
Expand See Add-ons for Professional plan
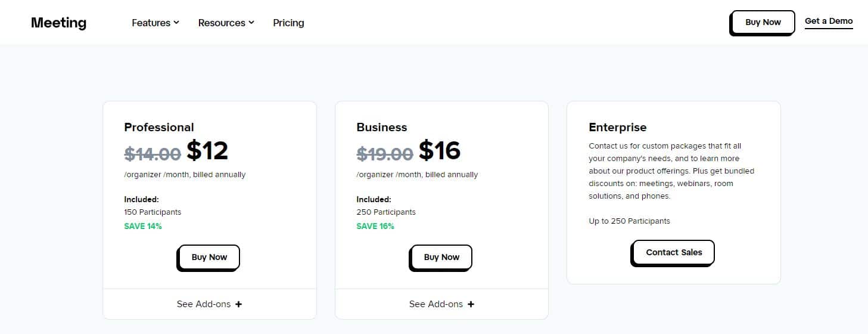(x=210, y=304)
